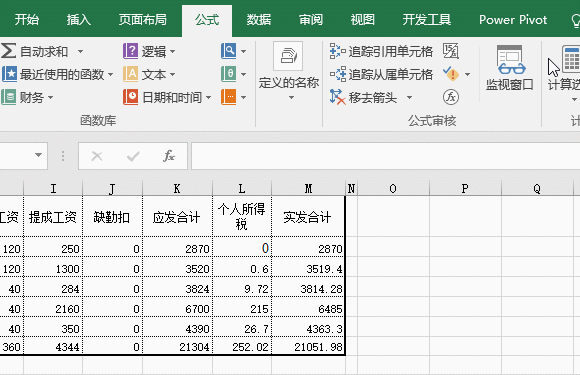Click the More Functions orange book icon
This screenshot has width=580, height=375.
229,97
